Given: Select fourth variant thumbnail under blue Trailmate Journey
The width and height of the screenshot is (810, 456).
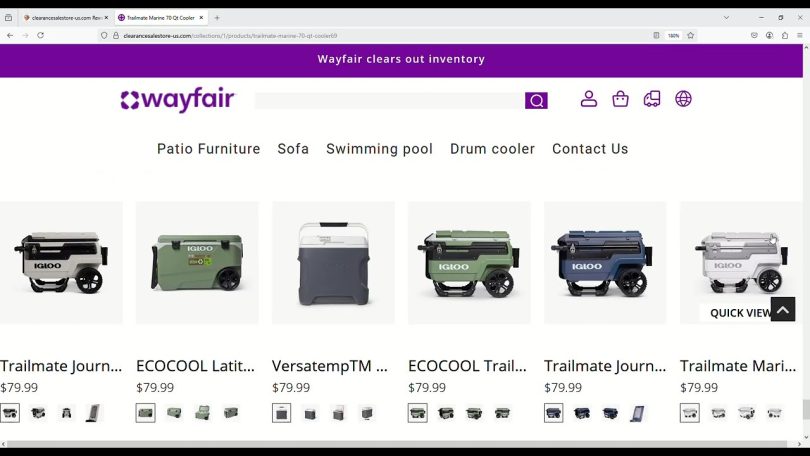Looking at the screenshot, I should pyautogui.click(x=638, y=413).
